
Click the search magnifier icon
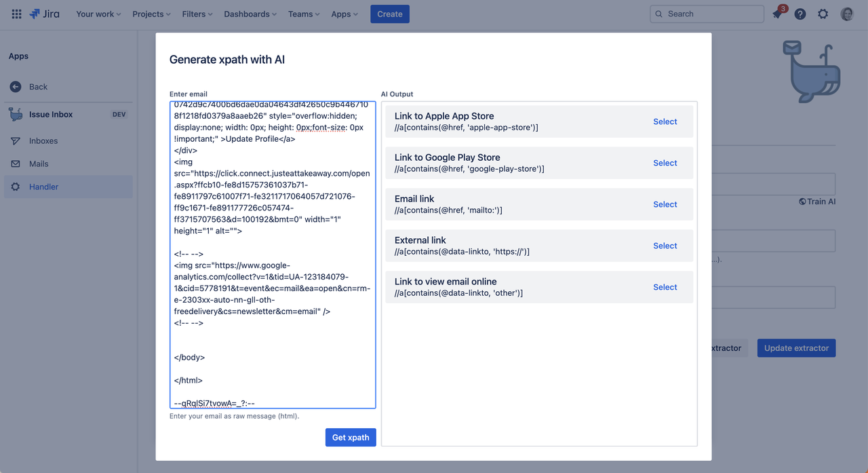coord(658,14)
